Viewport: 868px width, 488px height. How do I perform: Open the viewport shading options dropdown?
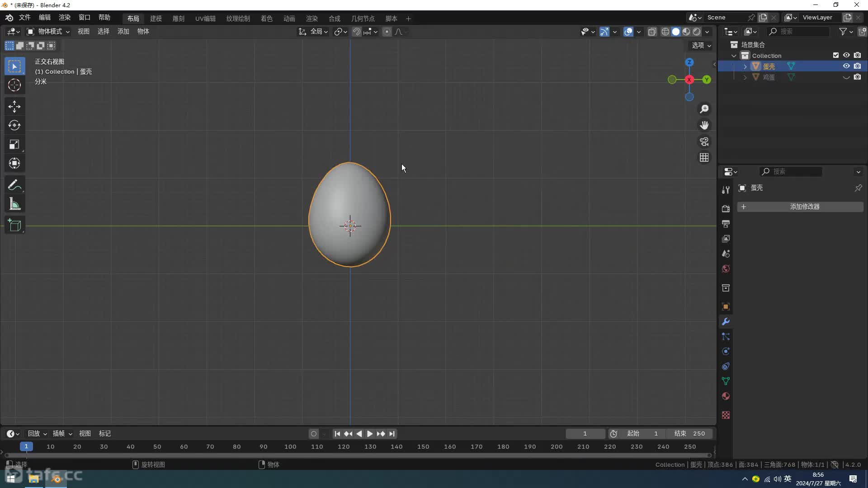707,32
